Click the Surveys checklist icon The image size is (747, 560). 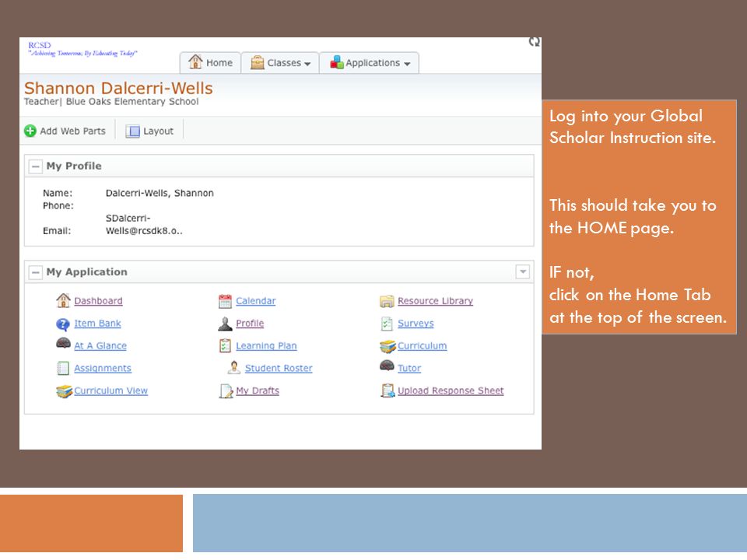point(387,324)
